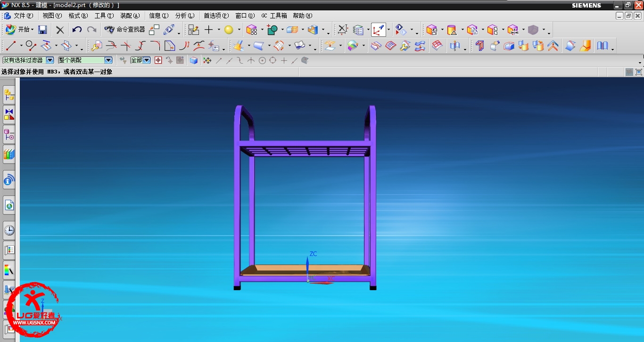Viewport: 644px width, 342px height.
Task: Open the Internet Explorer sidebar tab
Action: [9, 205]
